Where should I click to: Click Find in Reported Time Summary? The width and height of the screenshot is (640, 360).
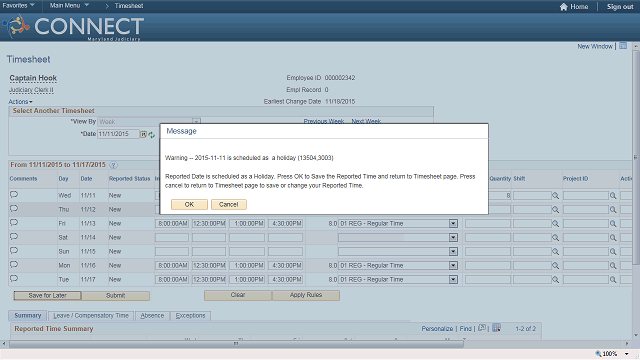465,329
